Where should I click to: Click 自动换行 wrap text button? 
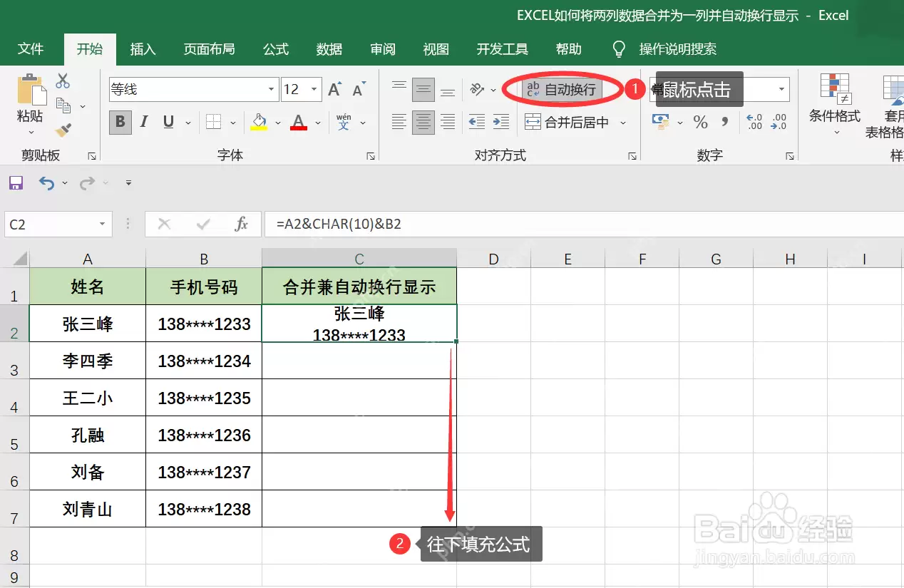pos(563,89)
